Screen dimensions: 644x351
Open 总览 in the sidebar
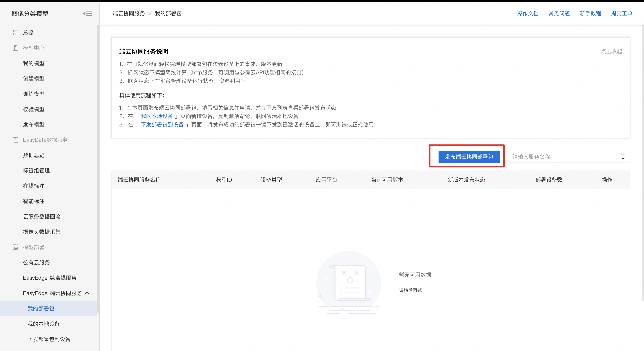(28, 33)
